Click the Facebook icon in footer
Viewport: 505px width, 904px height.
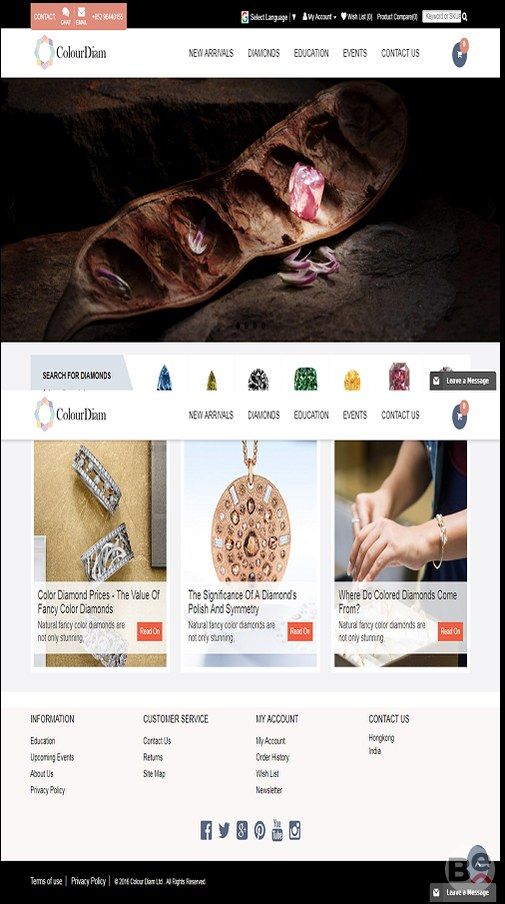pyautogui.click(x=206, y=830)
